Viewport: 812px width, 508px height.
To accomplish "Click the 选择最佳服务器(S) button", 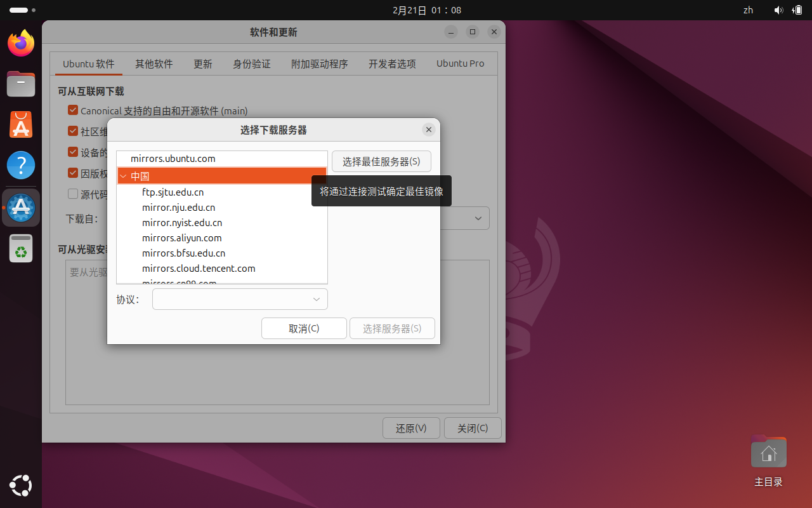I will pyautogui.click(x=381, y=161).
